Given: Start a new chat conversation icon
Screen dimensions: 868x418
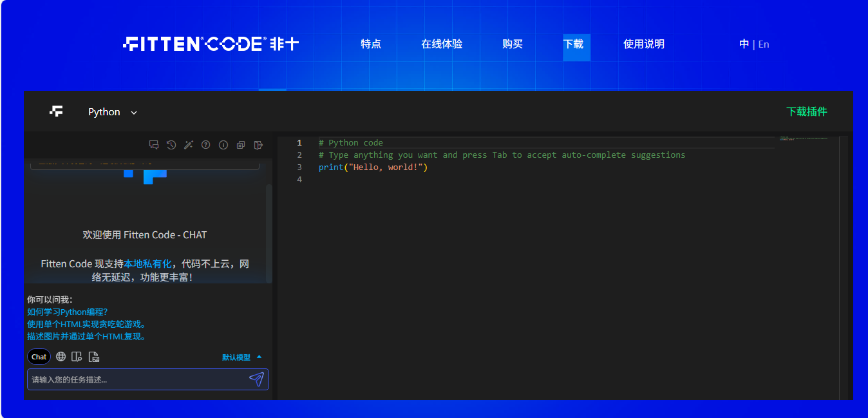Looking at the screenshot, I should point(154,145).
